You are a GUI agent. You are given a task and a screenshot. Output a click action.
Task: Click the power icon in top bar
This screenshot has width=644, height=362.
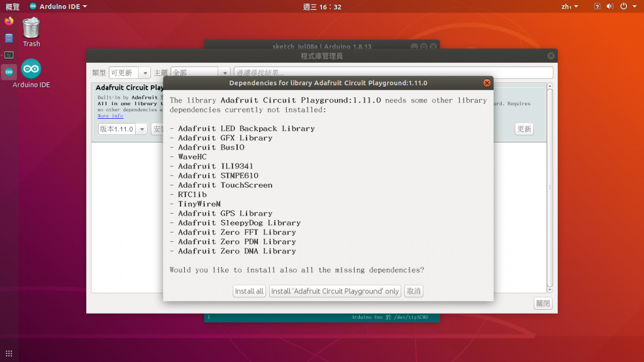point(623,6)
